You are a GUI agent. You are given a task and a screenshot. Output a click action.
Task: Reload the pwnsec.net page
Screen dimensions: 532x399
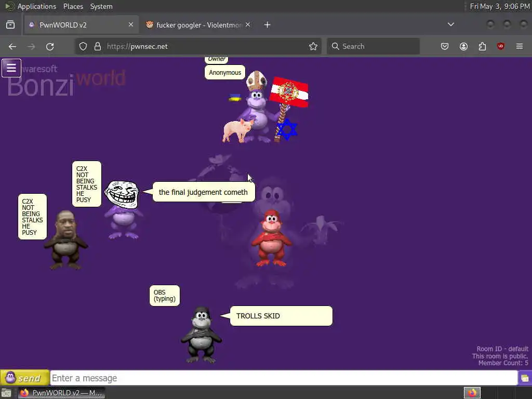[50, 46]
